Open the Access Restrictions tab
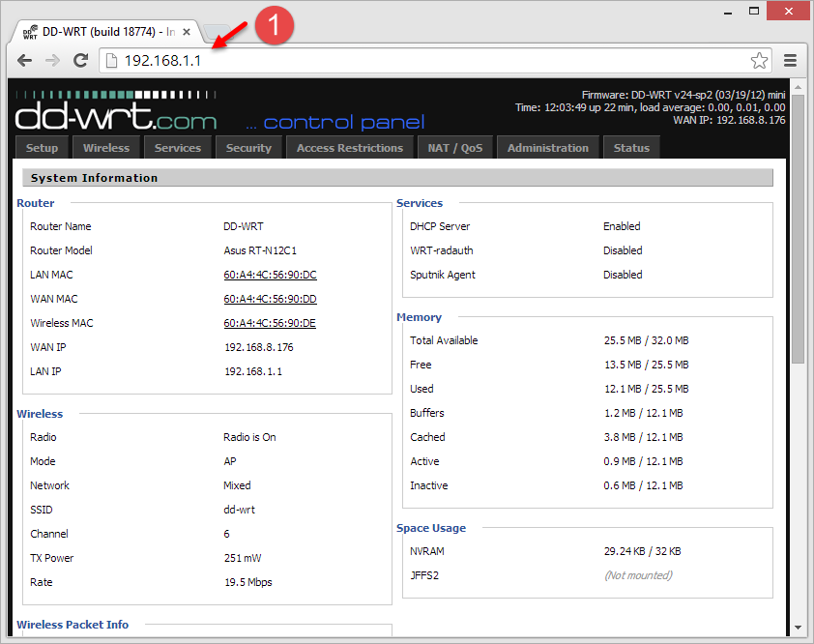Viewport: 814px width, 644px height. point(350,148)
